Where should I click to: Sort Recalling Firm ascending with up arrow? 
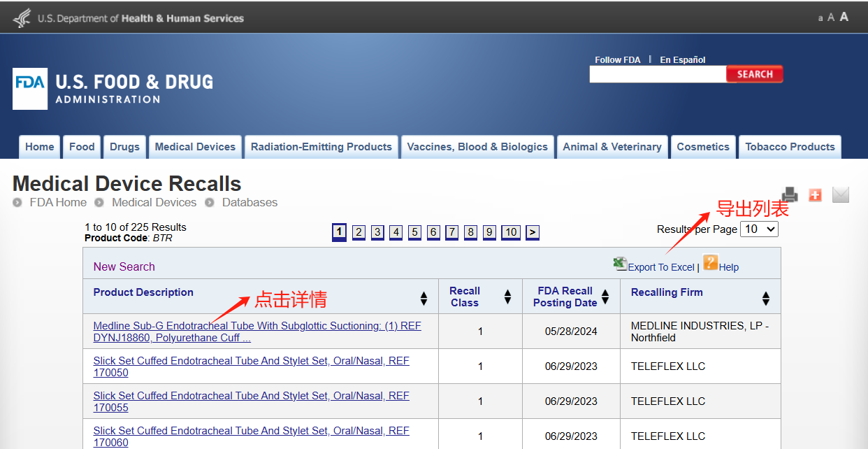pyautogui.click(x=766, y=294)
